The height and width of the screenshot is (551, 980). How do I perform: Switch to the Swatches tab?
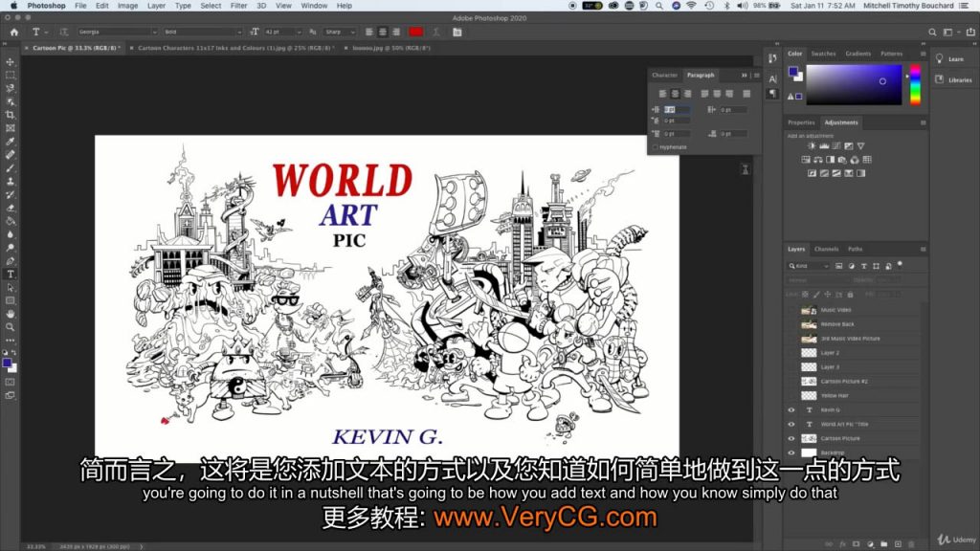click(823, 54)
